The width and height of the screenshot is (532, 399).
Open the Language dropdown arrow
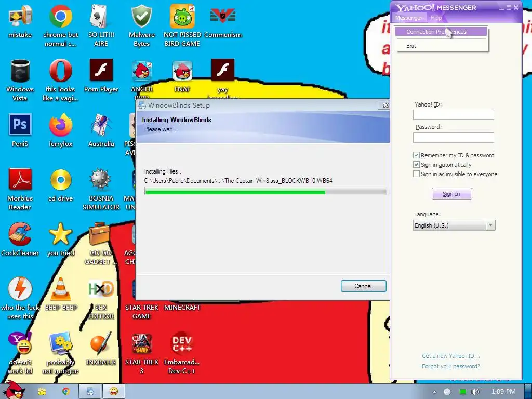pos(490,225)
